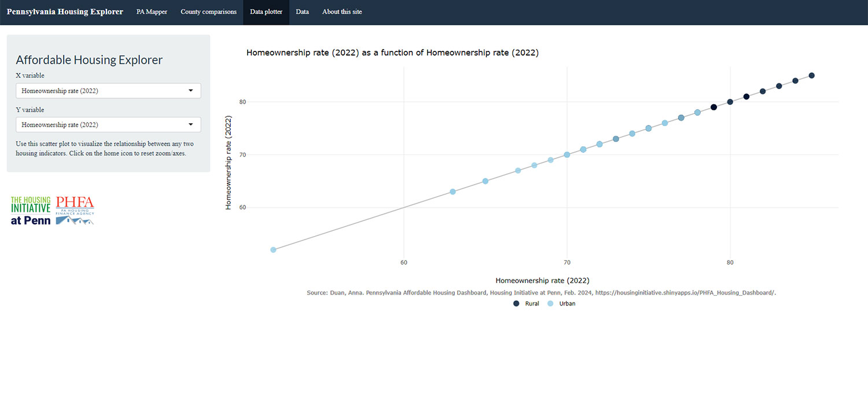
Task: Switch to the PA Mapper tab
Action: [152, 12]
